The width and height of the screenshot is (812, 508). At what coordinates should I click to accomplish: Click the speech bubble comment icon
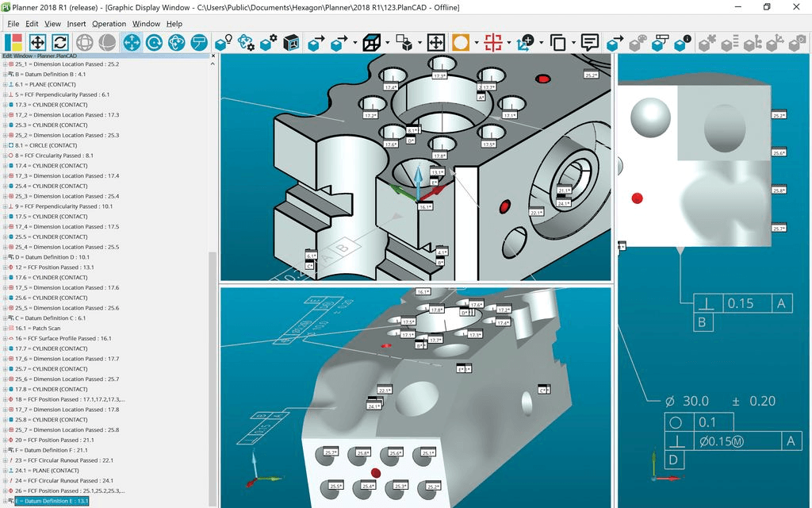click(590, 42)
